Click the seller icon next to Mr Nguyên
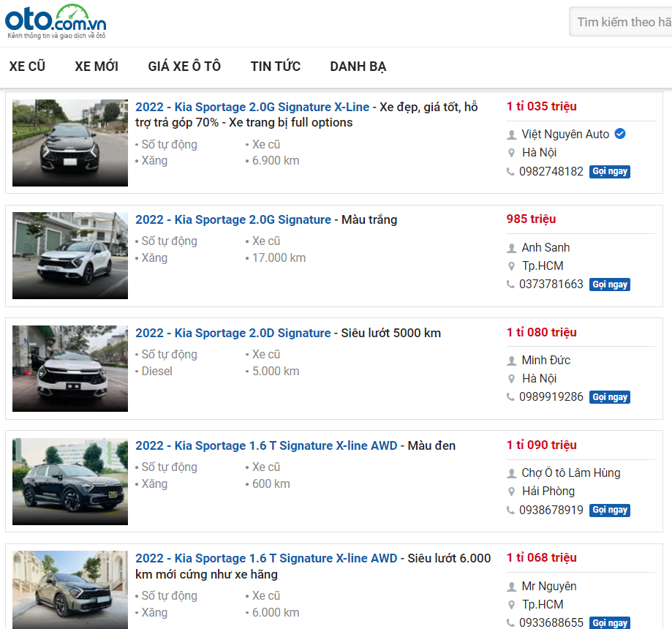Screen dimensions: 672x629 coord(511,586)
